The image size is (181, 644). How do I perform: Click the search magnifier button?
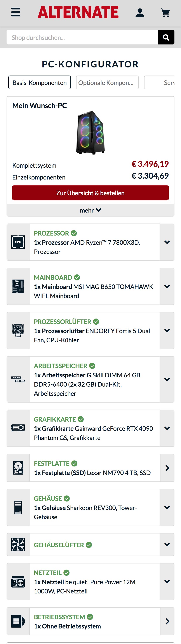(166, 37)
